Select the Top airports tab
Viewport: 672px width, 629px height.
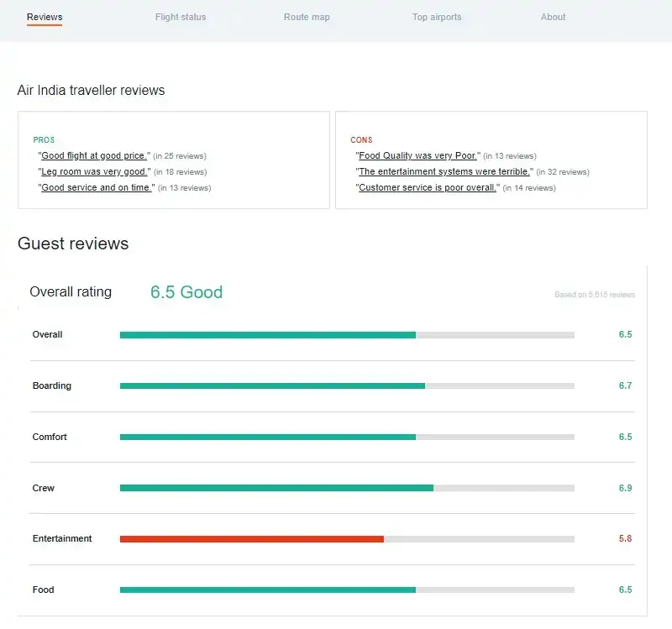(437, 17)
